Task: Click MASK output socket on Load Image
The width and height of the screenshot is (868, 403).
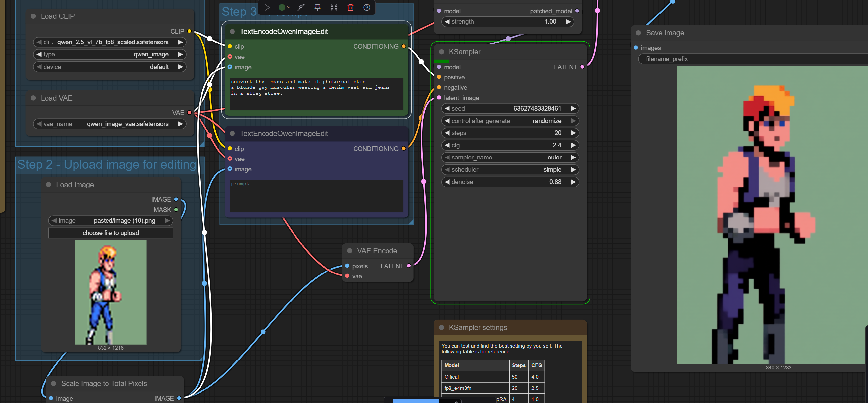Action: pyautogui.click(x=176, y=210)
